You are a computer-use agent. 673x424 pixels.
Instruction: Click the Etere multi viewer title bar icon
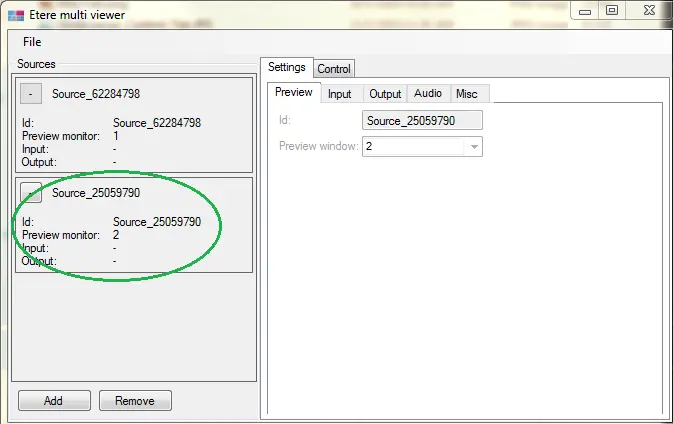13,11
